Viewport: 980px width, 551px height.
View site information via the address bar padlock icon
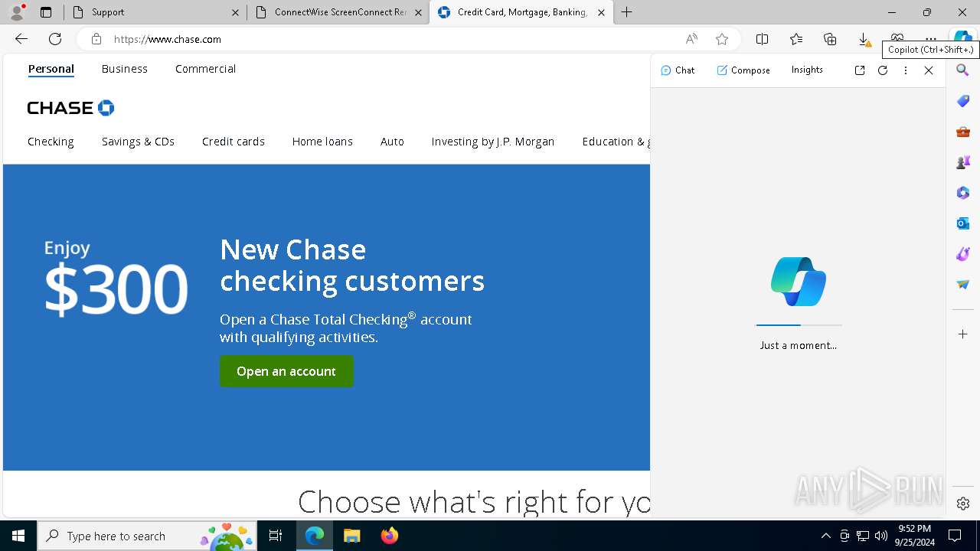tap(96, 39)
